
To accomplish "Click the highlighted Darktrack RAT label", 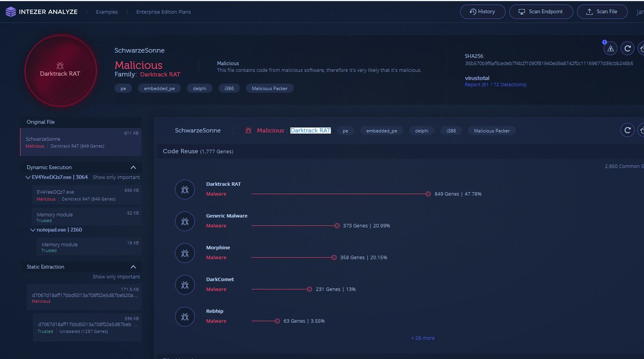I will coord(311,130).
